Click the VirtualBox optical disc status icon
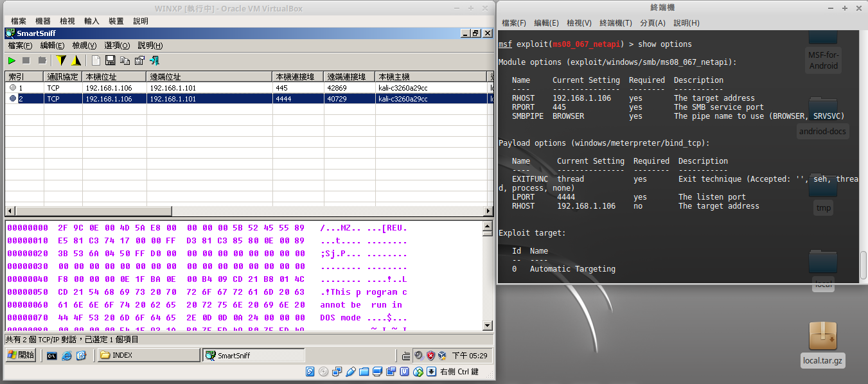The height and width of the screenshot is (384, 868). coord(324,371)
